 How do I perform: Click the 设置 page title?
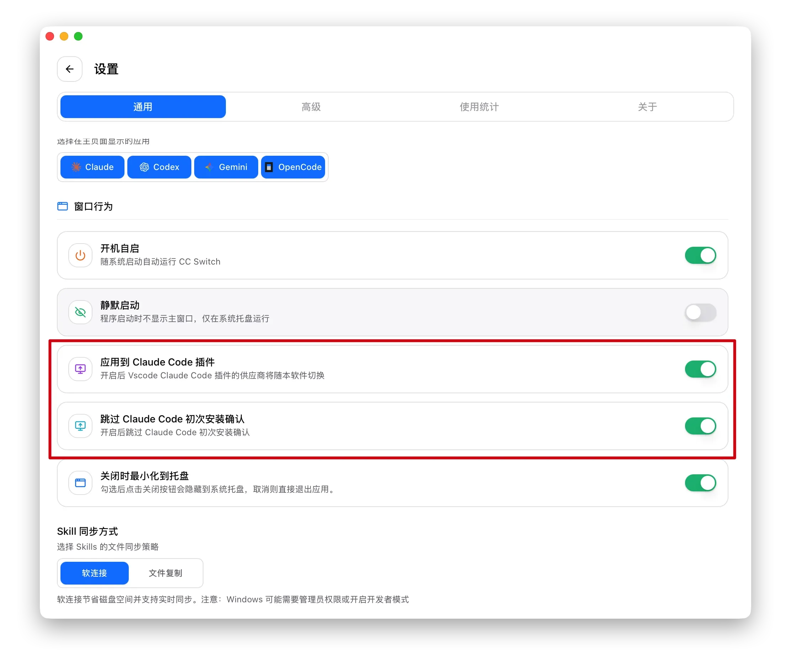click(106, 69)
